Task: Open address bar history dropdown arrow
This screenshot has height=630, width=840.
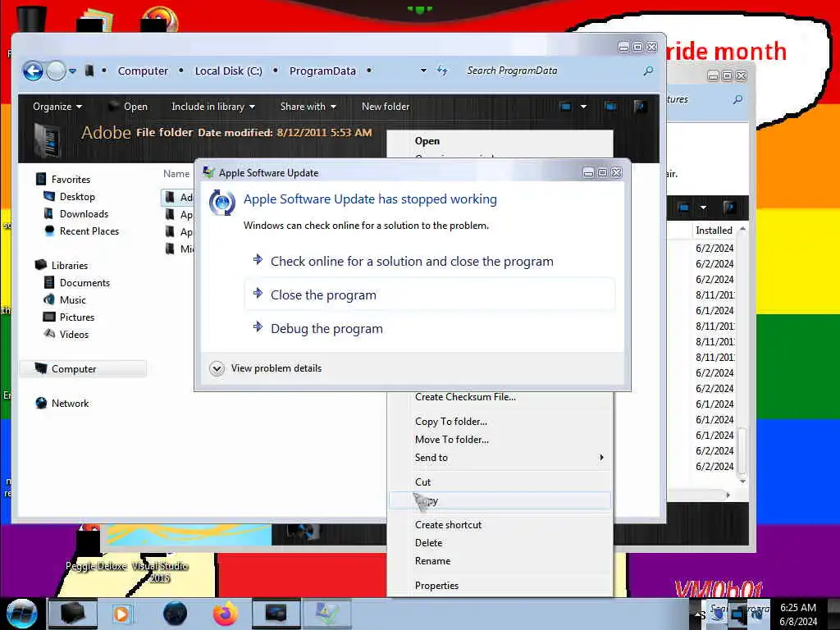Action: pyautogui.click(x=423, y=71)
